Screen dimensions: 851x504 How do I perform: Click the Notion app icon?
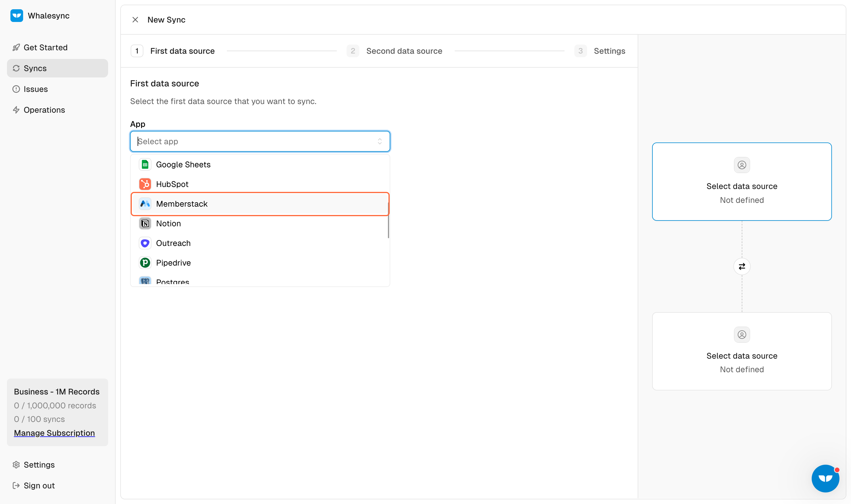[x=145, y=223]
